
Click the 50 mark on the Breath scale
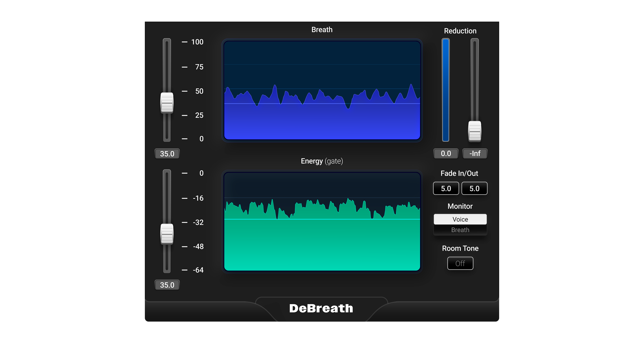click(199, 91)
